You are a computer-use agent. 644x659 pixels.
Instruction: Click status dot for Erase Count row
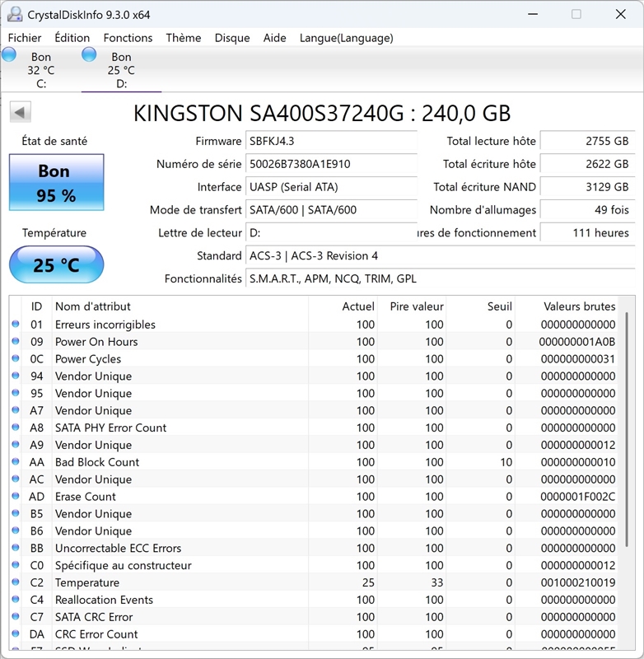point(16,497)
